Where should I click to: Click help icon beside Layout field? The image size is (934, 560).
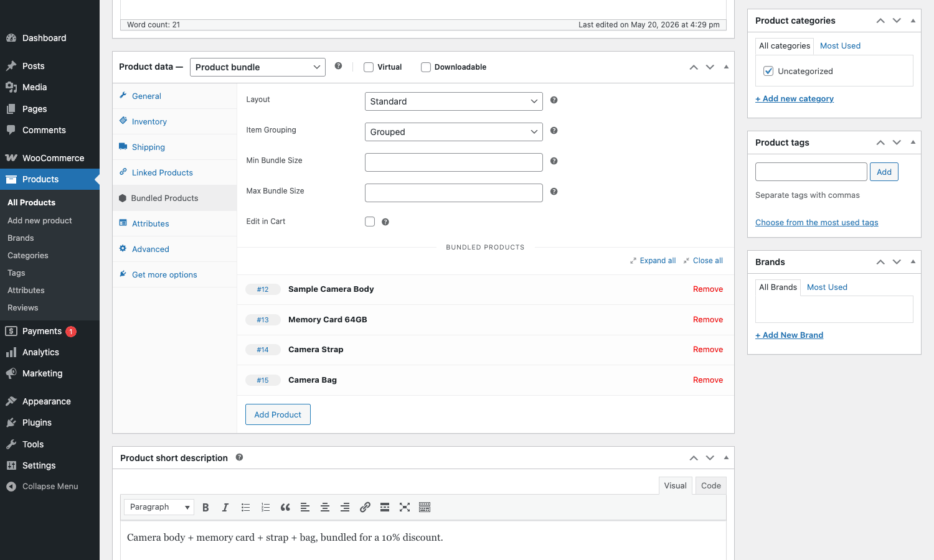[x=554, y=100]
